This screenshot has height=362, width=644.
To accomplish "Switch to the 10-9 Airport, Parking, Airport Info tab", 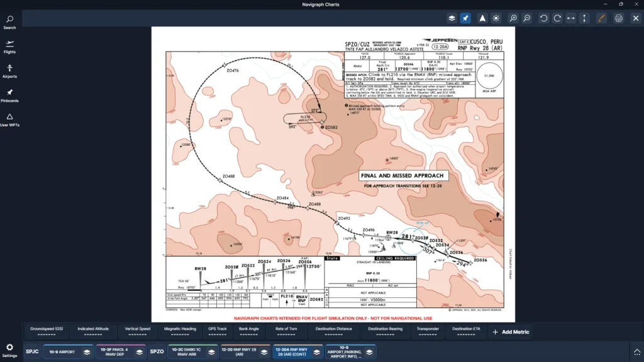I will coord(344,352).
